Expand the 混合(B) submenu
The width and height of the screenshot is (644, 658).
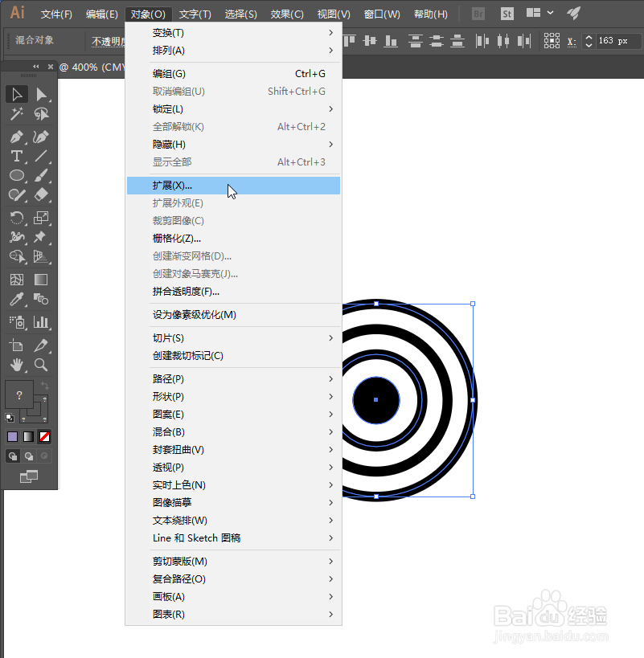(x=233, y=431)
